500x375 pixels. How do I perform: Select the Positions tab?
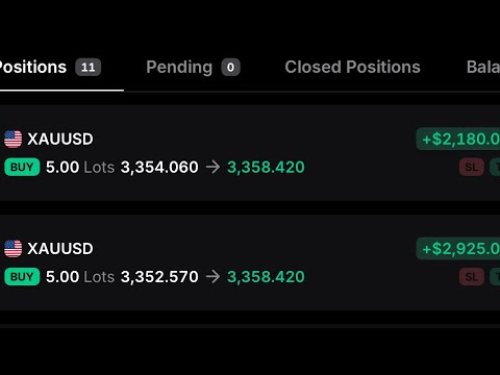[50, 67]
